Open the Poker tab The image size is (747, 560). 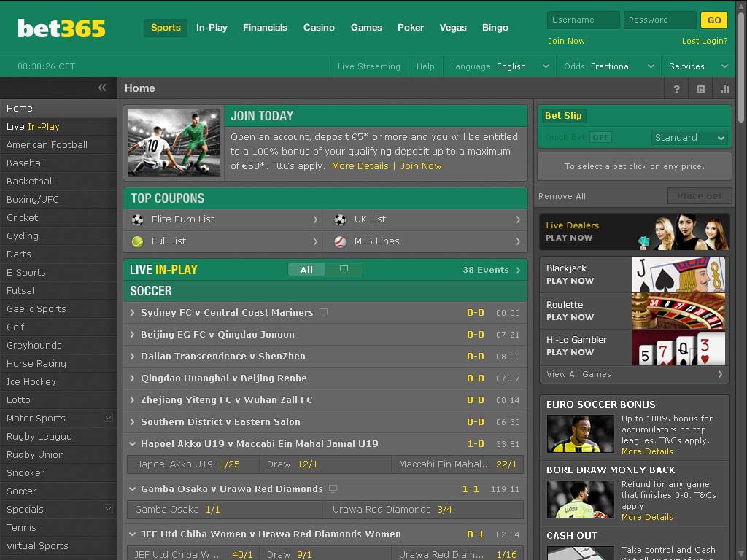411,28
